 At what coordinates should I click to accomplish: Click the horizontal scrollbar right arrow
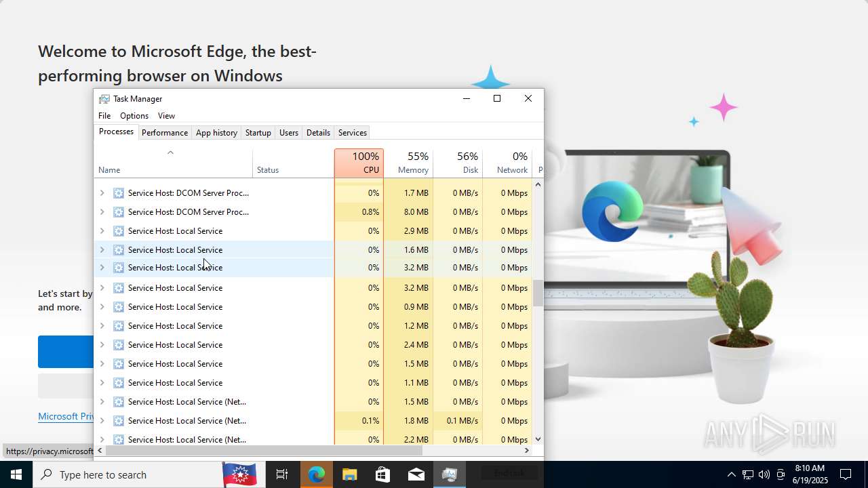point(527,450)
